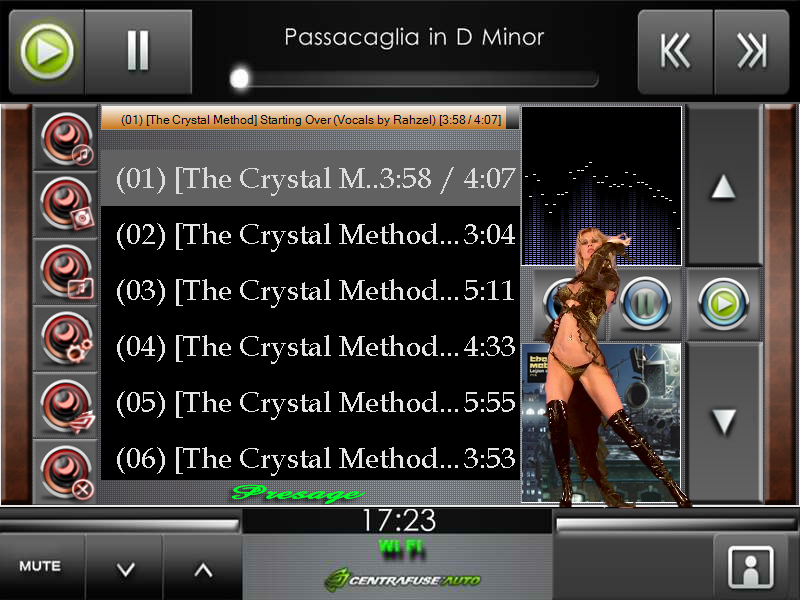Select the playlist sidebar icon with music note box
The height and width of the screenshot is (600, 800).
point(66,272)
